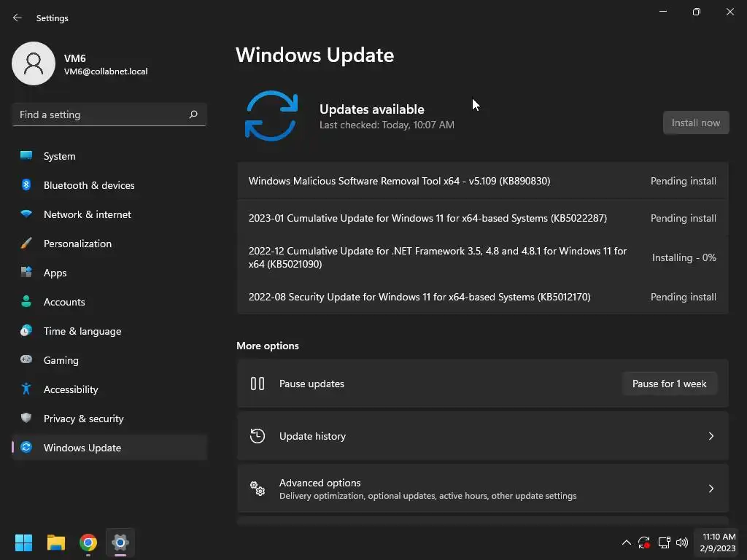This screenshot has width=747, height=560.
Task: Open Accessibility settings page
Action: (109, 389)
